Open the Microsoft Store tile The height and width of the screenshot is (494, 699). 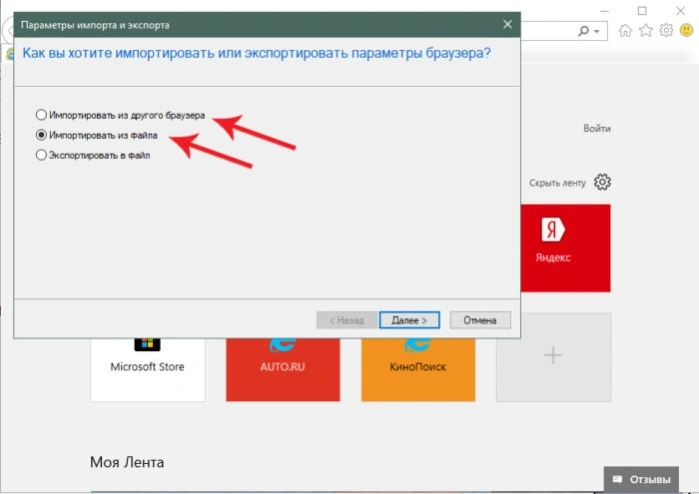[x=148, y=369]
